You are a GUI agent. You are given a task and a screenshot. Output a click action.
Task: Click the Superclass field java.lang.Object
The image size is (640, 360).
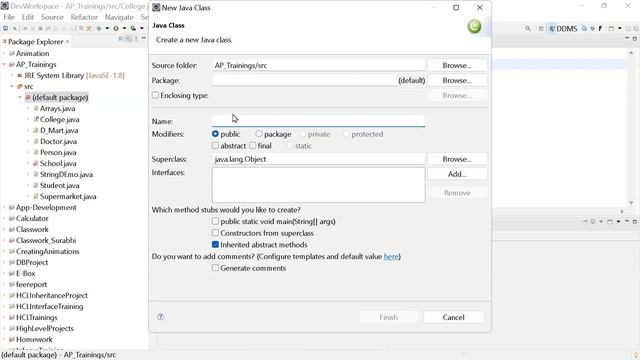(x=318, y=159)
